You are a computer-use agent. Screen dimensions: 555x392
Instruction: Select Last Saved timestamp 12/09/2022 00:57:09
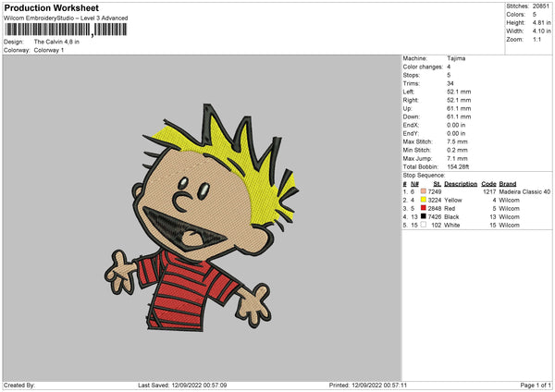pos(199,386)
